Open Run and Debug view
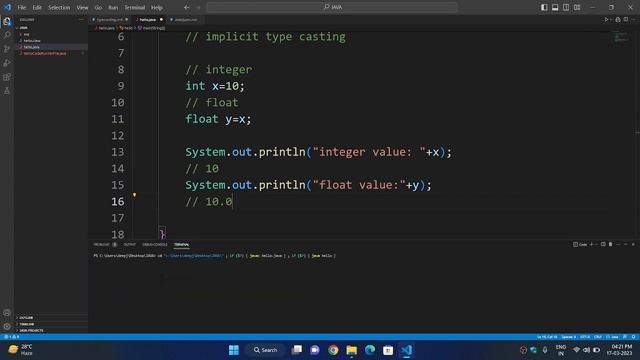 point(7,63)
